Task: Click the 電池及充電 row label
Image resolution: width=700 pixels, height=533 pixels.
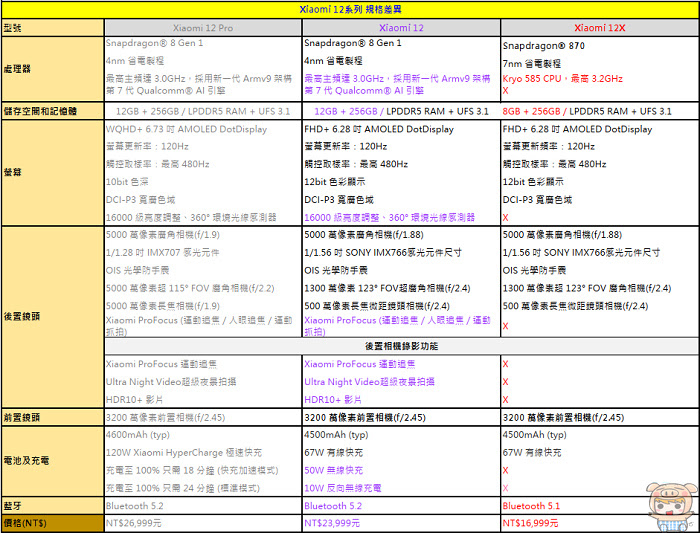Action: [26, 460]
